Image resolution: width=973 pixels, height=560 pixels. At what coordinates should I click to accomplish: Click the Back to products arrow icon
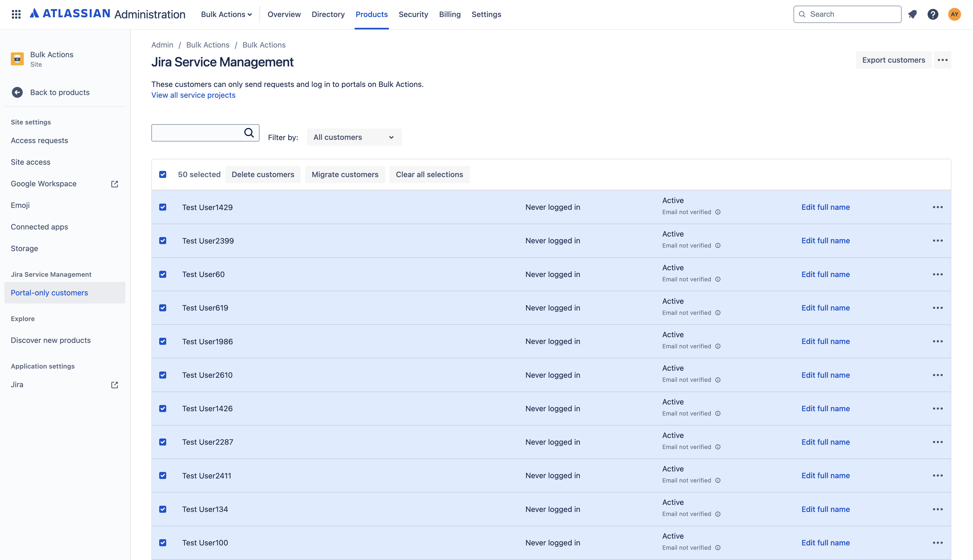point(17,92)
